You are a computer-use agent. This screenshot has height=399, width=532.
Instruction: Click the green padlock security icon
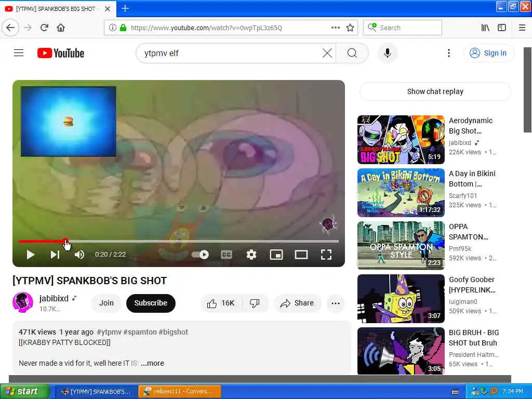123,28
